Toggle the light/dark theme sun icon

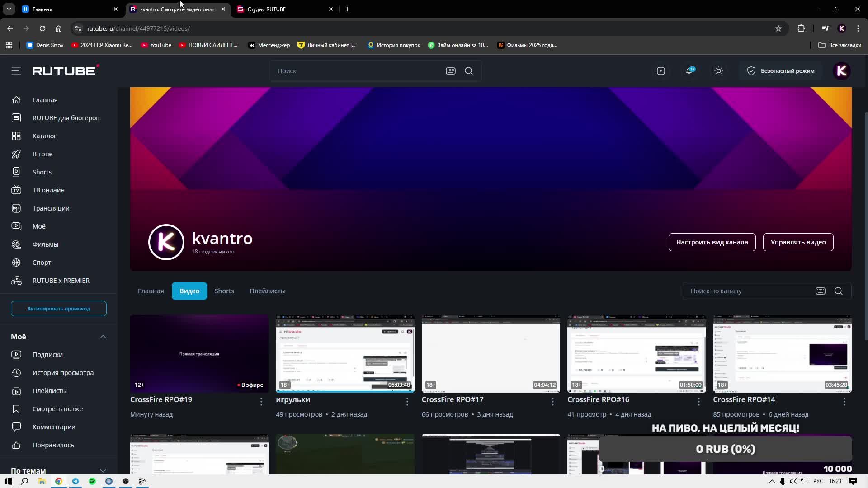pyautogui.click(x=718, y=71)
